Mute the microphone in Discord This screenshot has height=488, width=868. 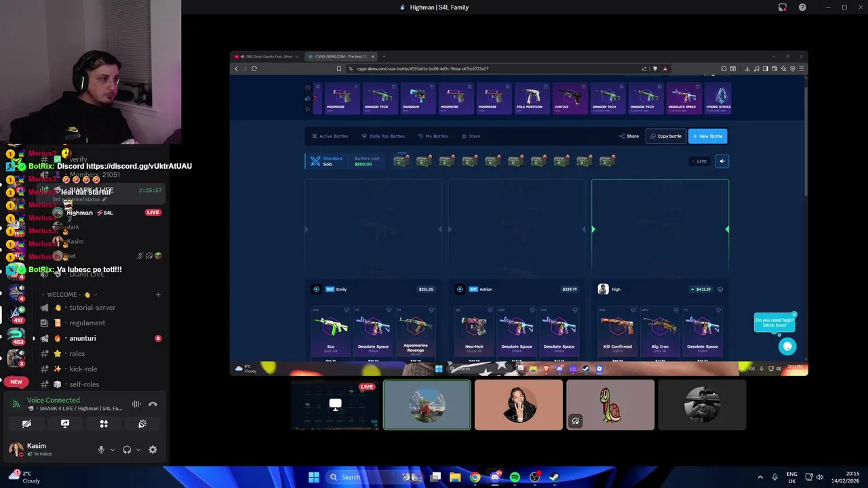(101, 449)
